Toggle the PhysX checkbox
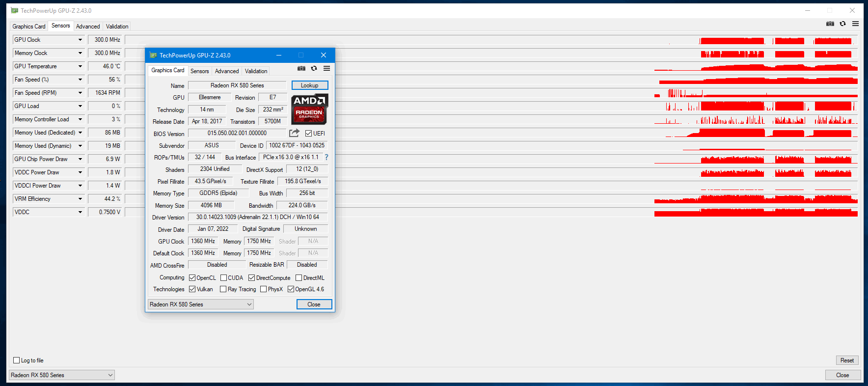 pos(264,289)
